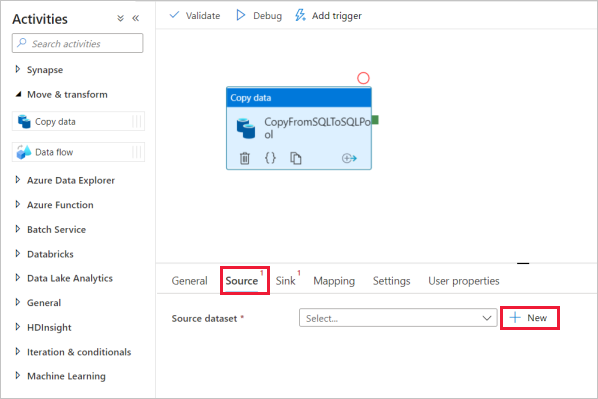This screenshot has height=399, width=598.
Task: Delete the copy activity with the trash icon
Action: tap(245, 158)
